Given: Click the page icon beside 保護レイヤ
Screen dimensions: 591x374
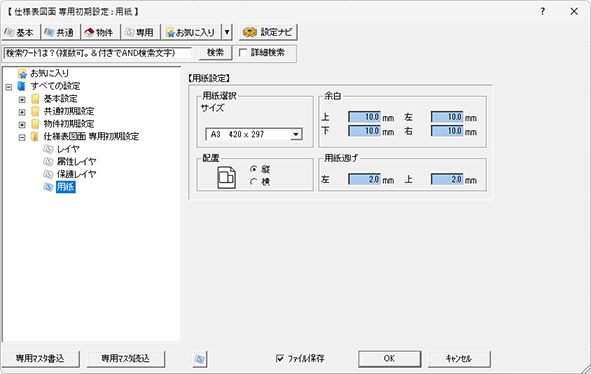Looking at the screenshot, I should [48, 174].
